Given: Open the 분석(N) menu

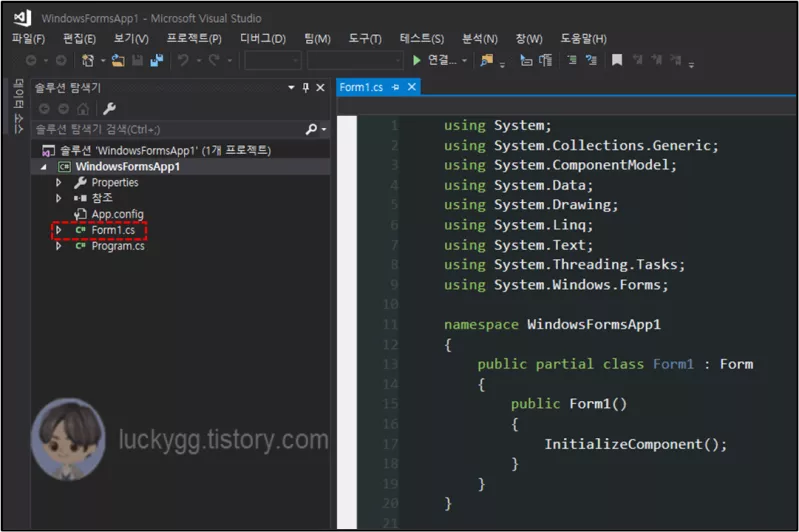Looking at the screenshot, I should 480,39.
